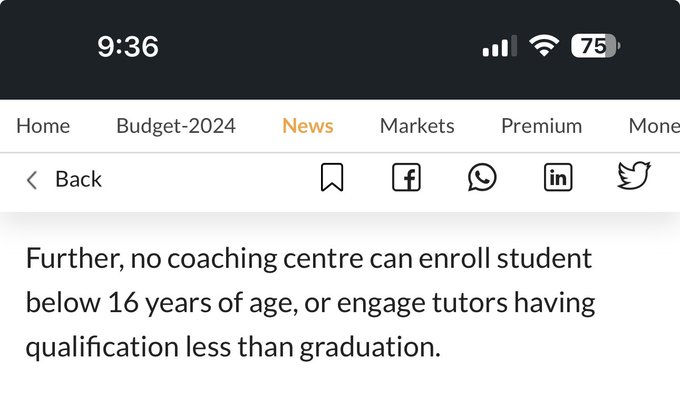Screen dimensions: 680x406
Task: Share article on LinkedIn
Action: pos(558,178)
